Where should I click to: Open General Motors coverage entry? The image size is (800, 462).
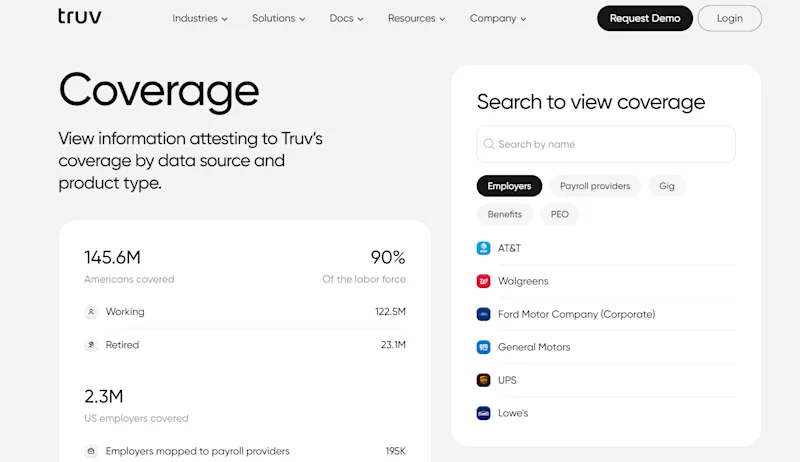[606, 347]
